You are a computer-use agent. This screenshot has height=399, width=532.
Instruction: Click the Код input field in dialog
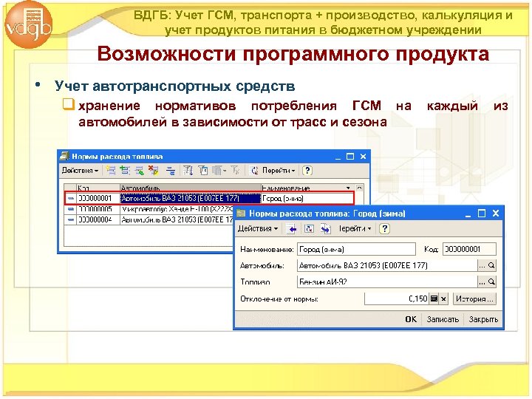(x=469, y=250)
